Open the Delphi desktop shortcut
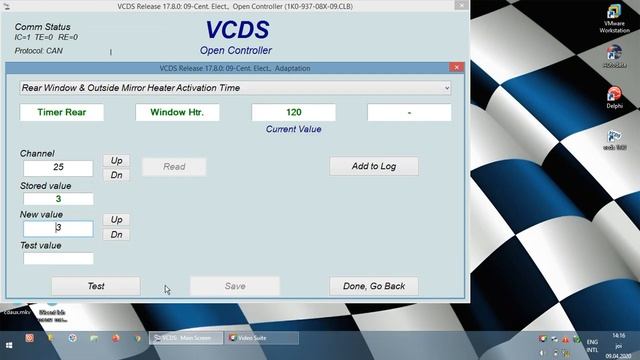640x360 pixels. 614,98
